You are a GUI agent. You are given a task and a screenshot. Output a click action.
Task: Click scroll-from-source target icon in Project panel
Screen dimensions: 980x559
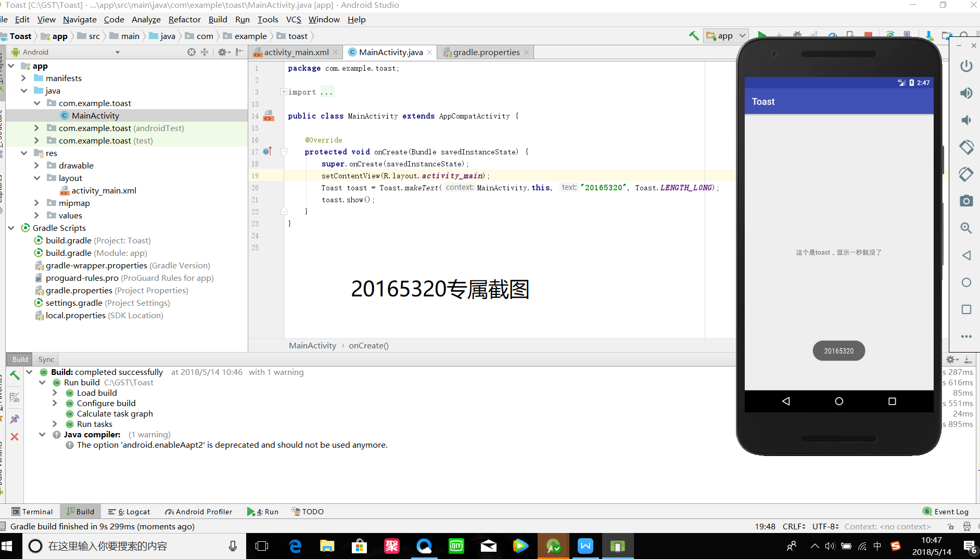(192, 52)
